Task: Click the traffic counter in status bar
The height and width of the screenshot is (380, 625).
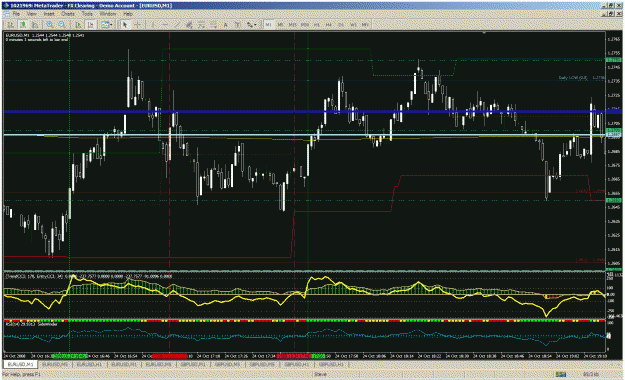Action: click(590, 374)
